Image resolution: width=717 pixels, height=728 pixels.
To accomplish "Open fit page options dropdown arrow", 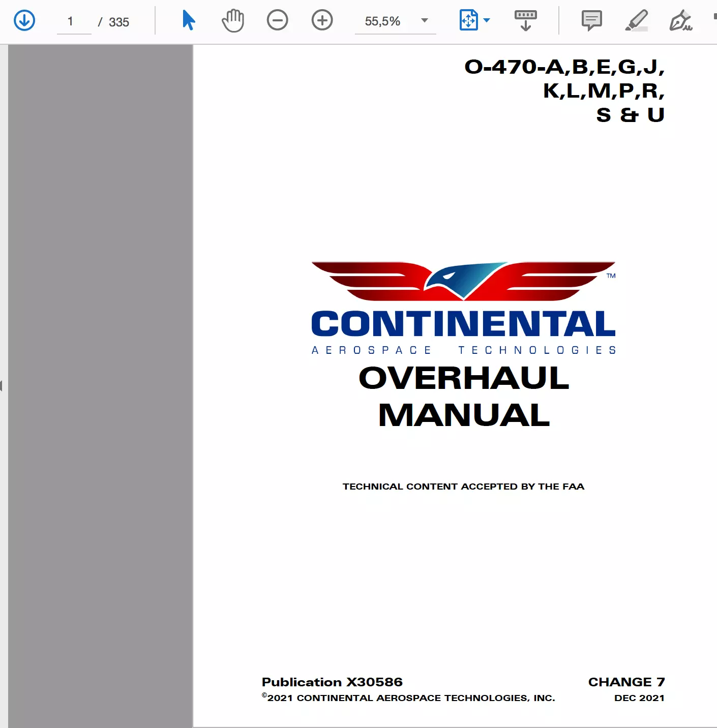I will click(487, 21).
